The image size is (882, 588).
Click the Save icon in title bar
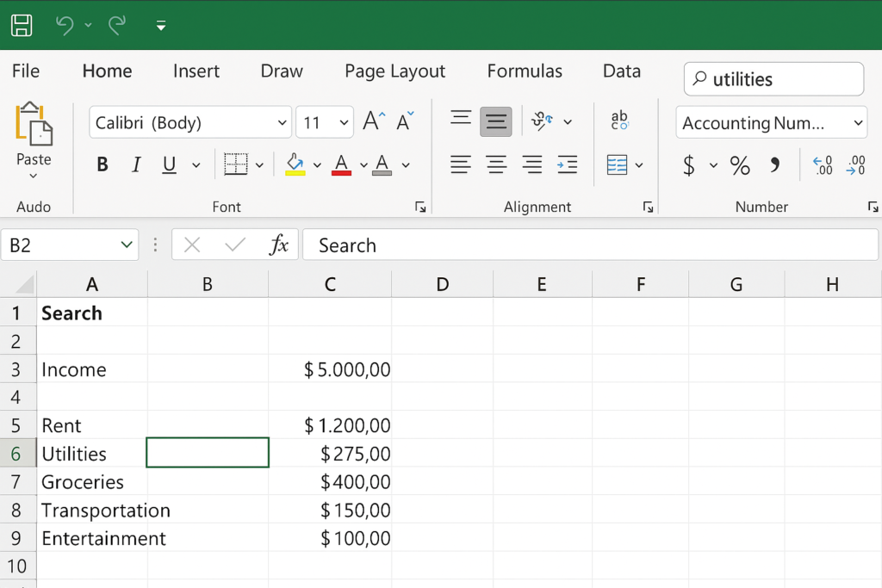click(22, 25)
